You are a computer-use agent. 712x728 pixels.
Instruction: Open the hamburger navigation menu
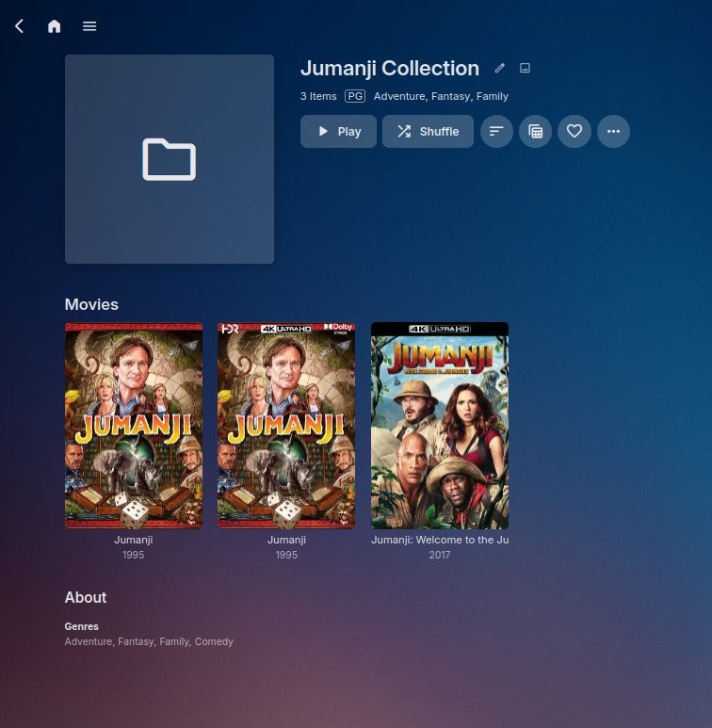click(x=89, y=26)
